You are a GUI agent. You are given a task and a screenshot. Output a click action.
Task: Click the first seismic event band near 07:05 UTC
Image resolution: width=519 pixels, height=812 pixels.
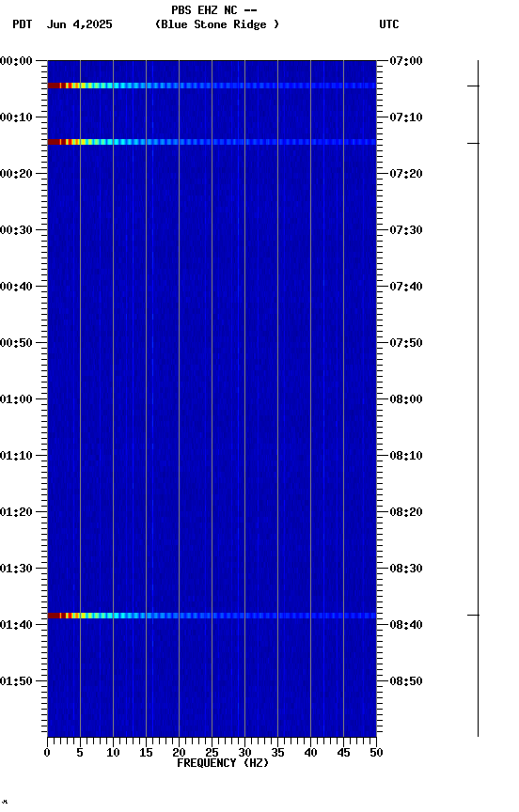(x=212, y=86)
